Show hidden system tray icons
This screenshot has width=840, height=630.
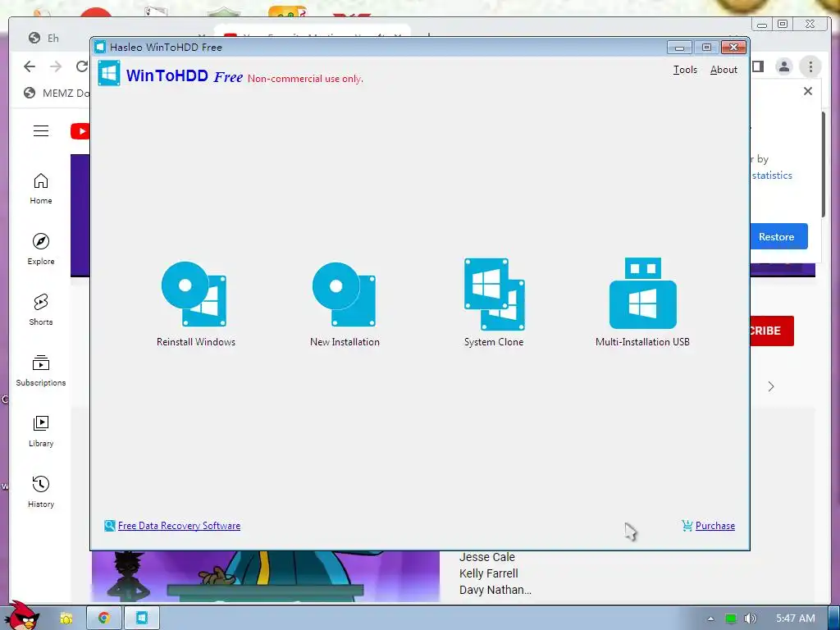click(711, 619)
